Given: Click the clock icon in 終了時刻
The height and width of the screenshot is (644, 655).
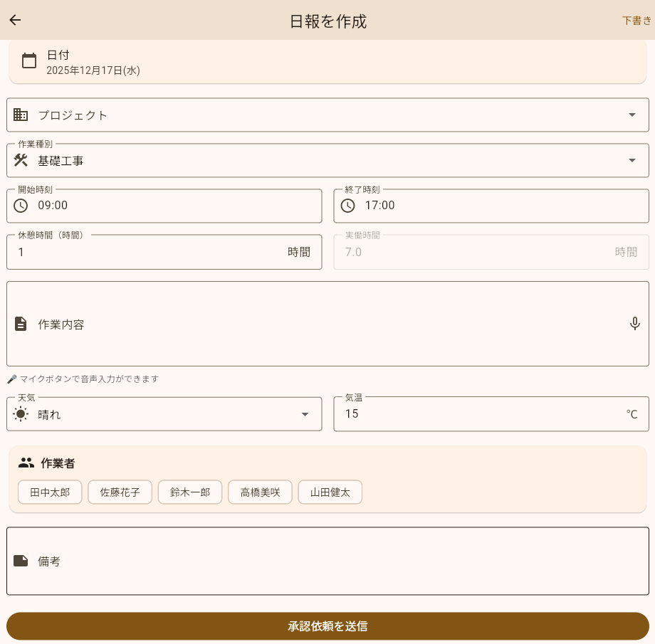Looking at the screenshot, I should [x=347, y=206].
